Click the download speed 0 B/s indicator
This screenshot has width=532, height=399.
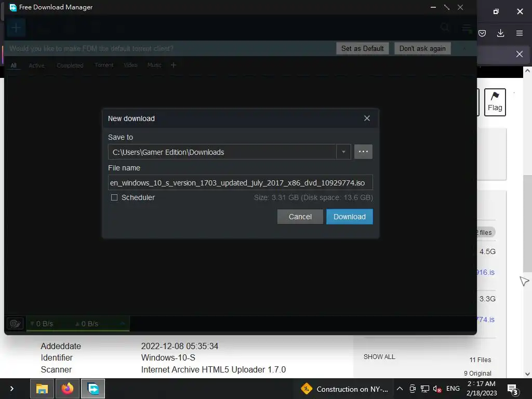pyautogui.click(x=42, y=324)
